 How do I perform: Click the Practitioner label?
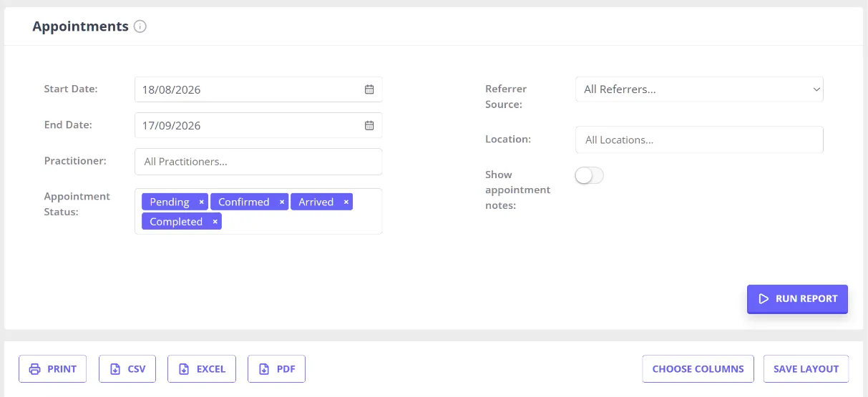(x=75, y=161)
